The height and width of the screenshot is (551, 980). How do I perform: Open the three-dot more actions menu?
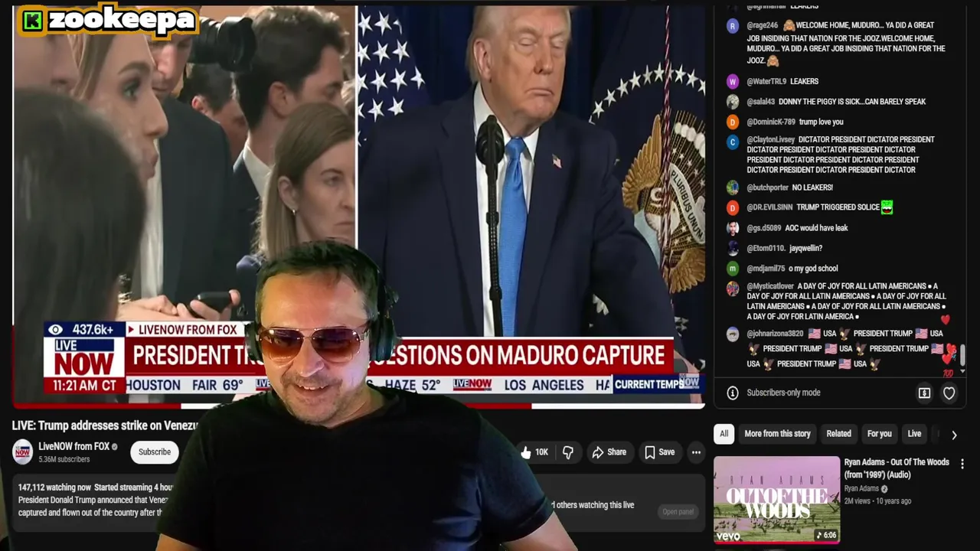coord(696,452)
